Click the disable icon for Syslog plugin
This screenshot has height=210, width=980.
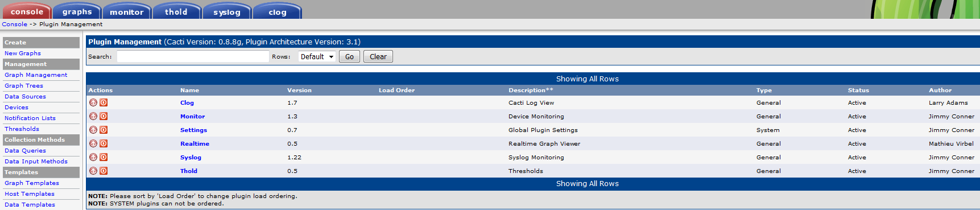click(104, 157)
